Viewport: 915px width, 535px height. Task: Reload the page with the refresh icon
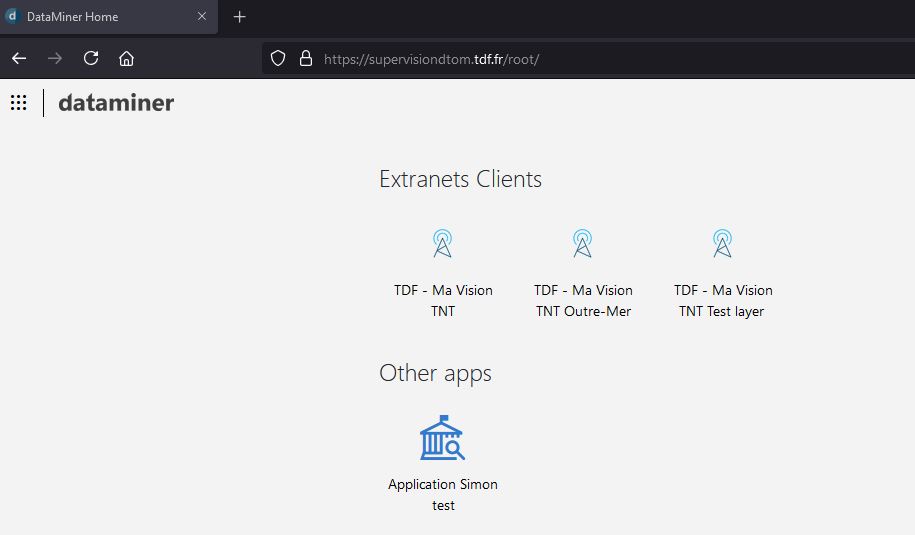(x=91, y=58)
